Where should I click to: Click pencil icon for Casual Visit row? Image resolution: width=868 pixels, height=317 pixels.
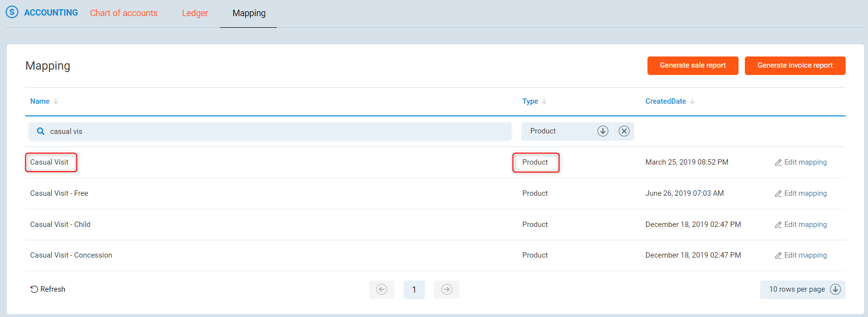coord(778,163)
